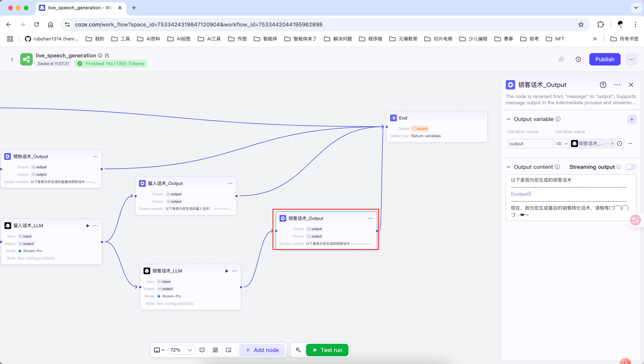Viewport: 644px width, 364px height.
Task: Start a Test run
Action: coord(327,350)
